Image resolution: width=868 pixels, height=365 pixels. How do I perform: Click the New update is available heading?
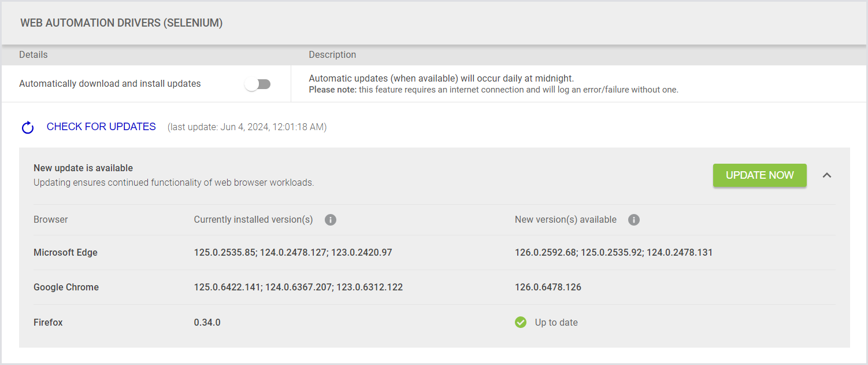click(83, 168)
